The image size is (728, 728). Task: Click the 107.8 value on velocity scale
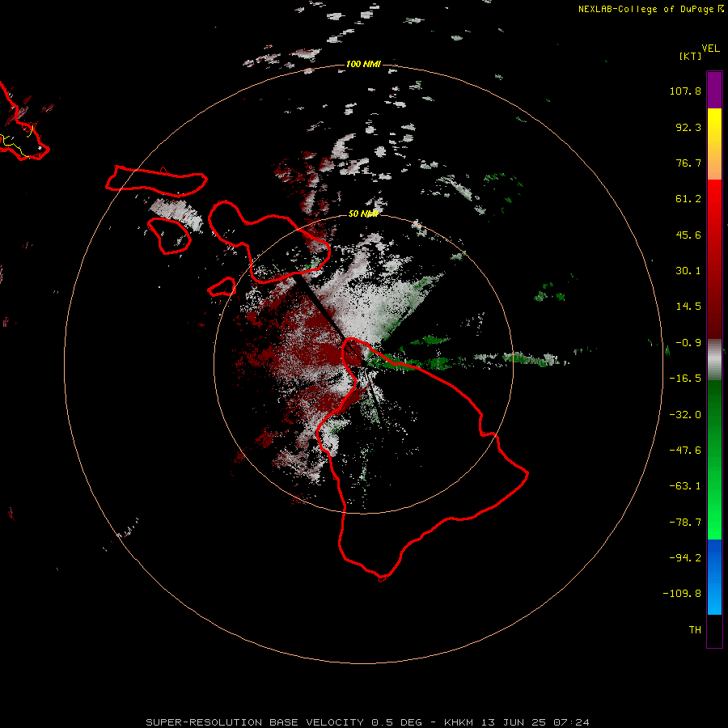tap(685, 91)
